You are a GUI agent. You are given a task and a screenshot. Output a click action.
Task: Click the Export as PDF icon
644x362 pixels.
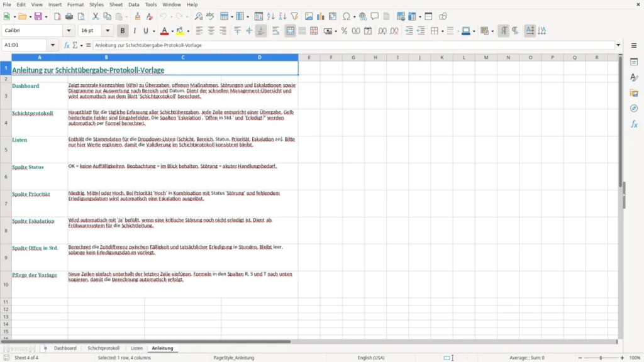[57, 16]
